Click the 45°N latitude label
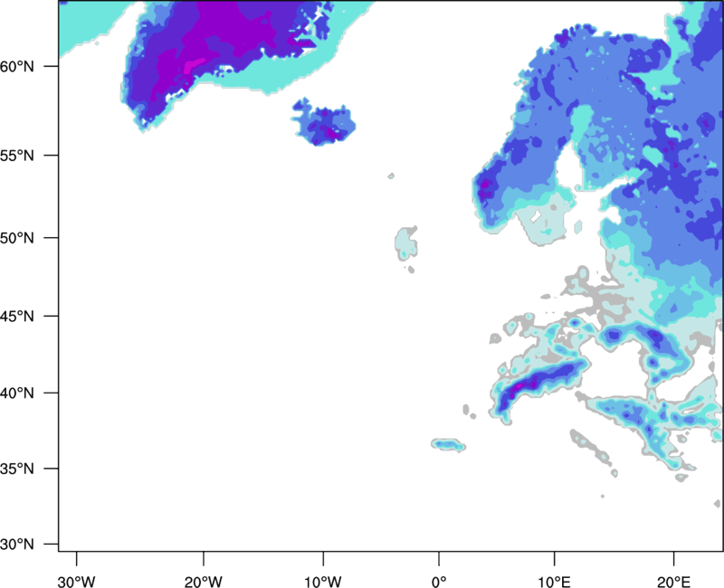Image resolution: width=724 pixels, height=588 pixels. pos(17,317)
